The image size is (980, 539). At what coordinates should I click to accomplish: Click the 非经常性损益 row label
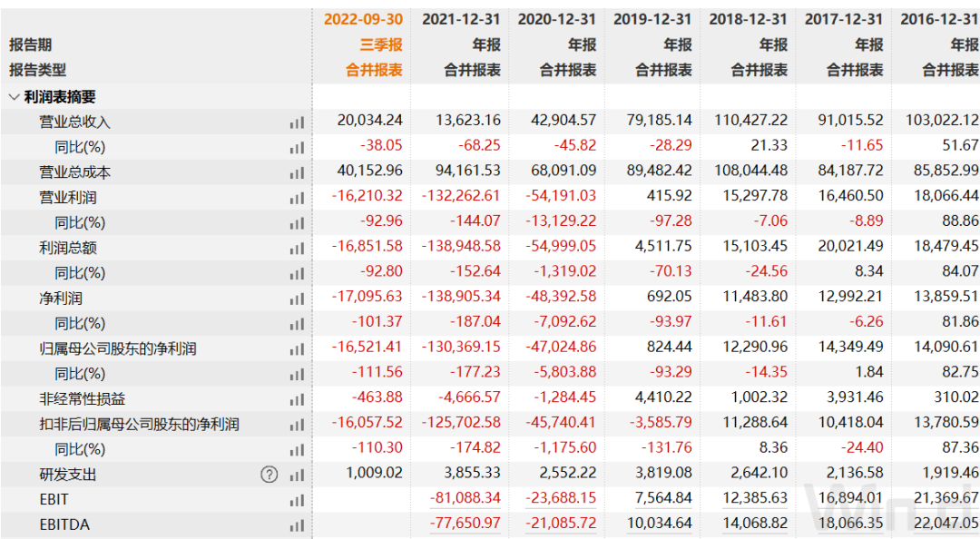tap(83, 399)
